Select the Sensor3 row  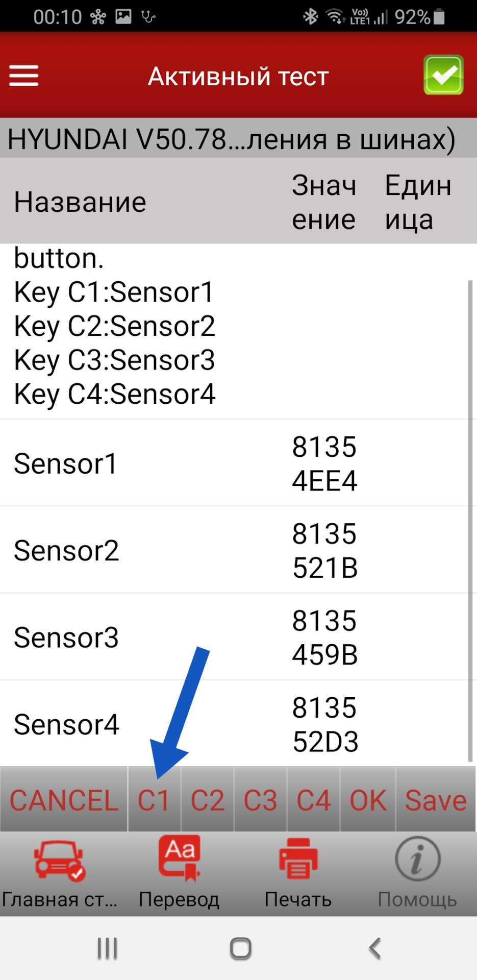click(x=235, y=637)
